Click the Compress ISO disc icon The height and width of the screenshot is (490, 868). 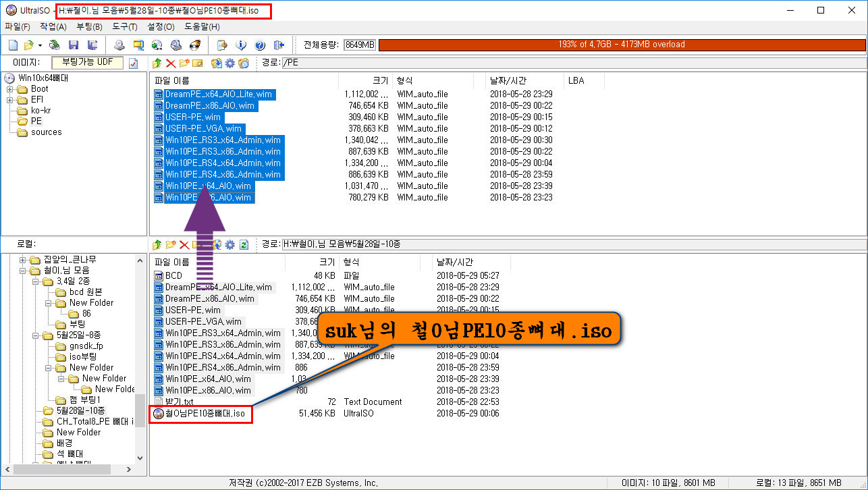click(157, 45)
